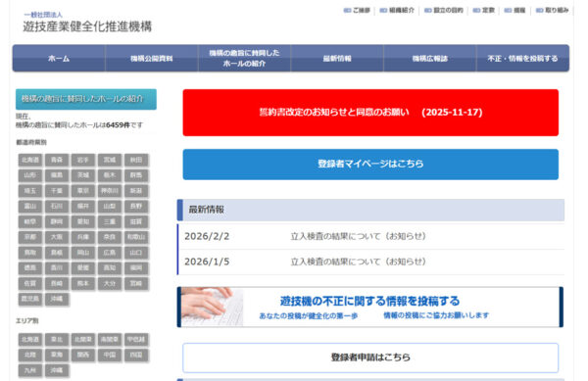Select the 群馬 prefecture button
Image resolution: width=588 pixels, height=381 pixels.
(x=136, y=175)
